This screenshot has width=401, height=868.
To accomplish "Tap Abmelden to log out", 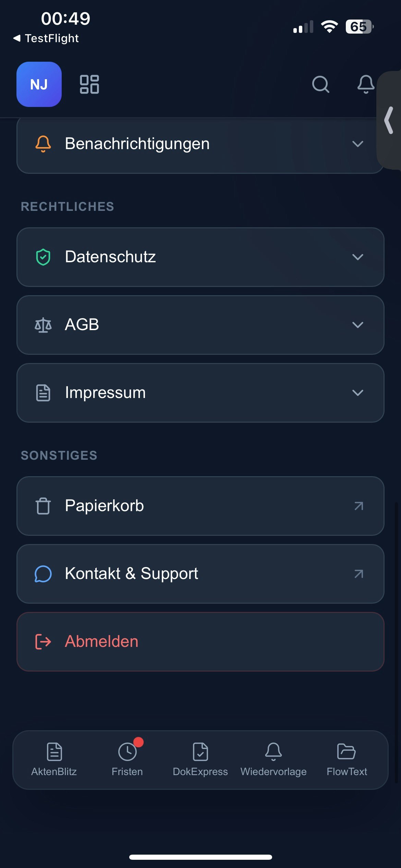I will [101, 641].
